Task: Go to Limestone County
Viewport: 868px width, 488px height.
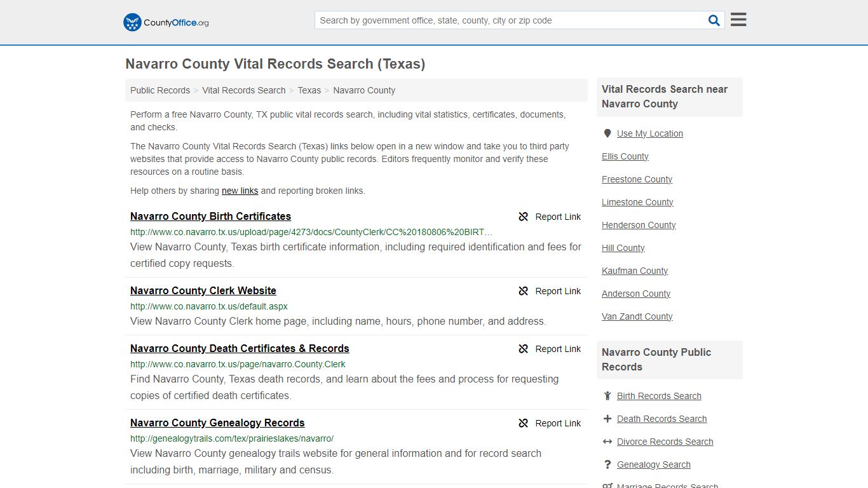Action: tap(637, 202)
